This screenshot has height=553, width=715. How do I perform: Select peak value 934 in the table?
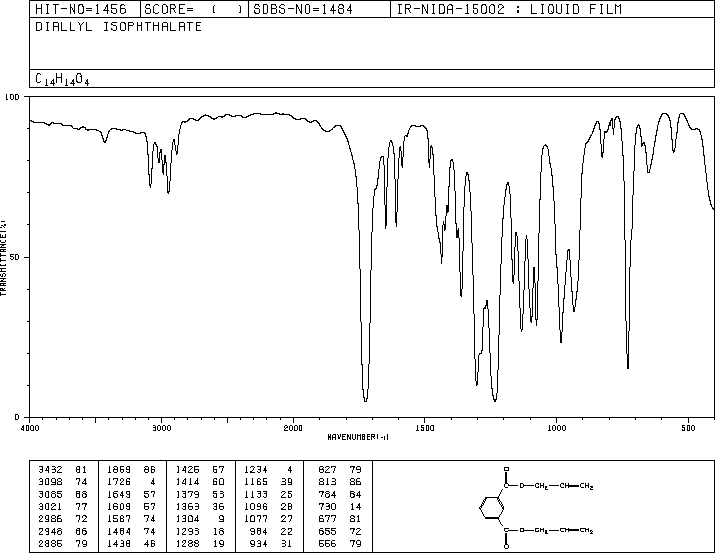tap(259, 543)
